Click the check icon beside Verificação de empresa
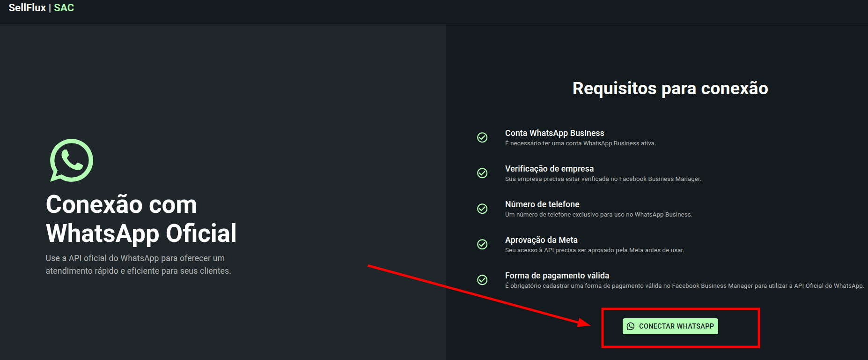The image size is (868, 360). click(482, 173)
